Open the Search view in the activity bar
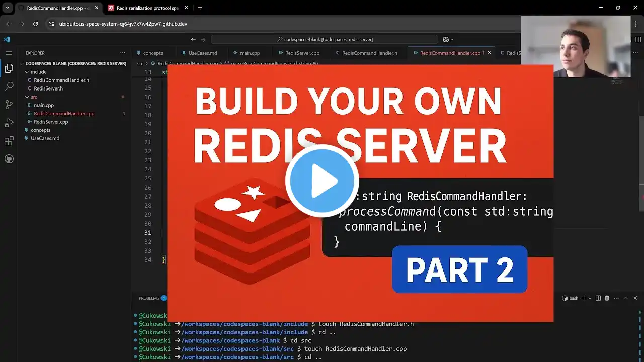 coord(9,86)
